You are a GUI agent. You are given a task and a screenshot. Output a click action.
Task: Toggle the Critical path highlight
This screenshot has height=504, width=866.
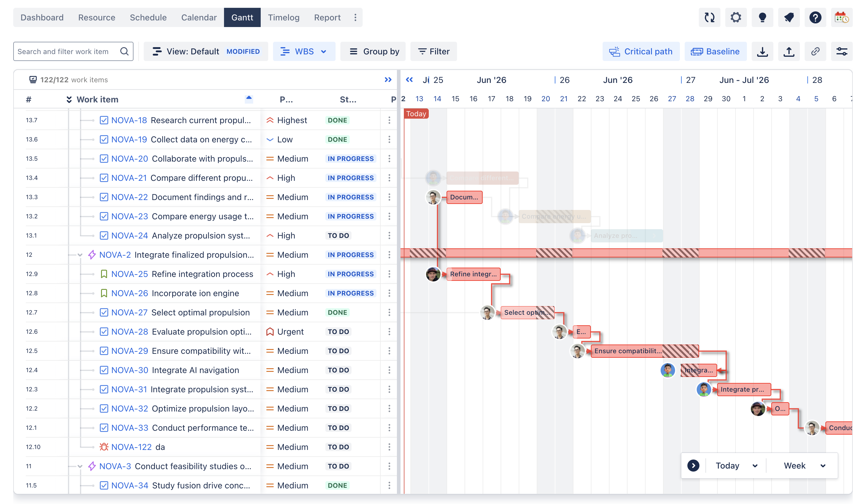641,51
